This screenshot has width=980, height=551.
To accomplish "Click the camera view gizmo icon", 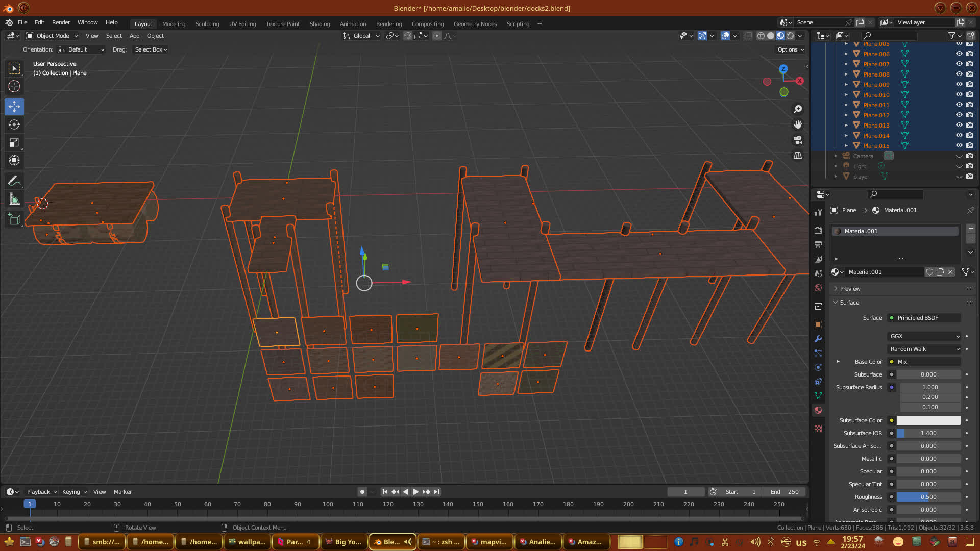I will (x=798, y=140).
